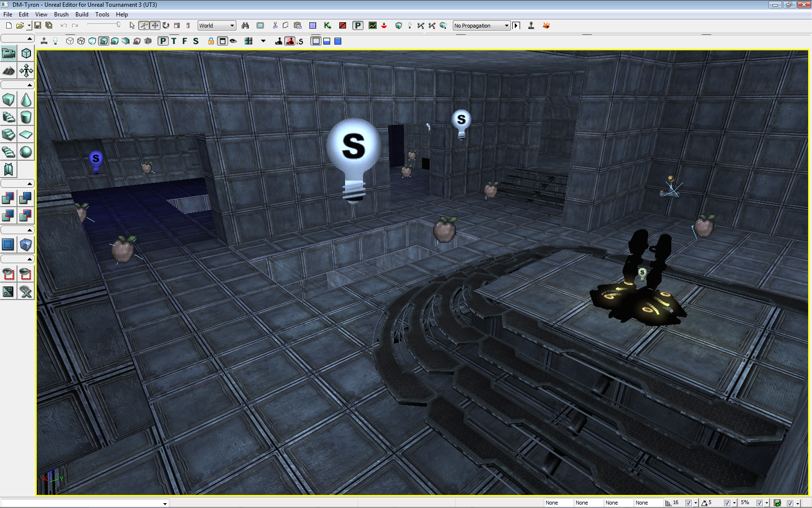Collapse the top toolbox modes section arrow
Image resolution: width=812 pixels, height=508 pixels.
tap(29, 39)
